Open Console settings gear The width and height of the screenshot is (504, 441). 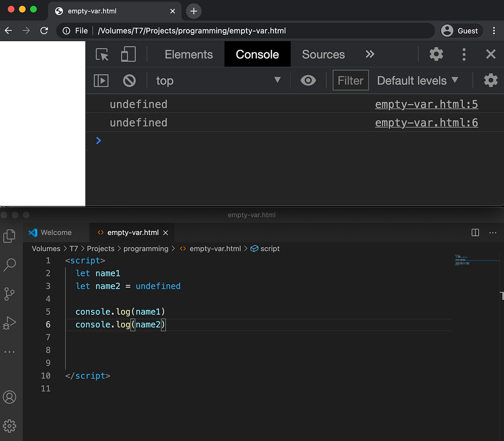491,80
